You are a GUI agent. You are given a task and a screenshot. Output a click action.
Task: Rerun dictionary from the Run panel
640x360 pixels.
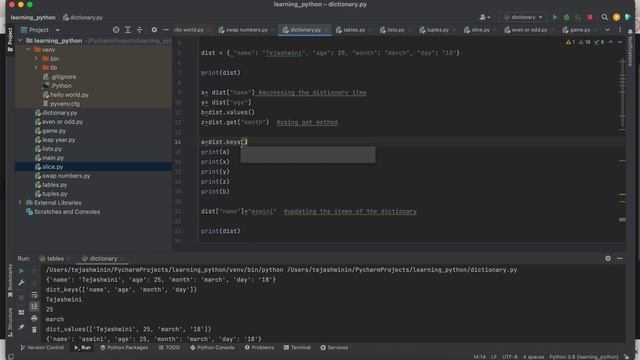tap(21, 271)
